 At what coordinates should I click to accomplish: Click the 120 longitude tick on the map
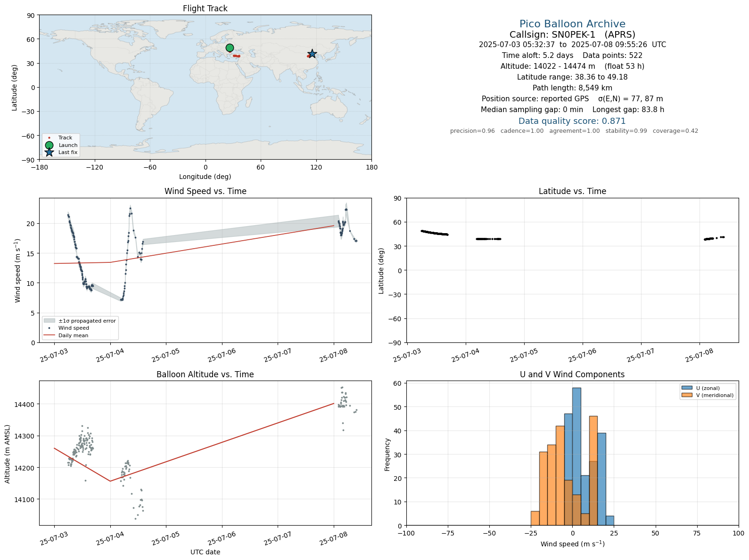(316, 167)
